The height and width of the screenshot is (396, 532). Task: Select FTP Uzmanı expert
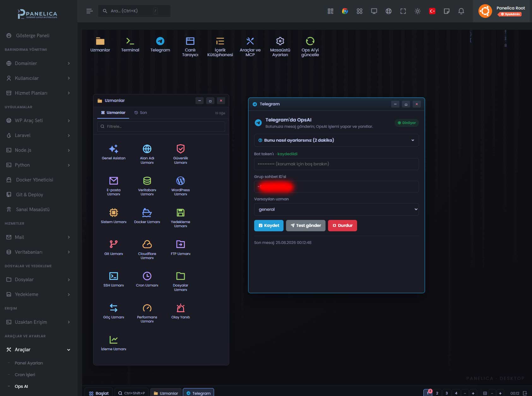tap(181, 248)
